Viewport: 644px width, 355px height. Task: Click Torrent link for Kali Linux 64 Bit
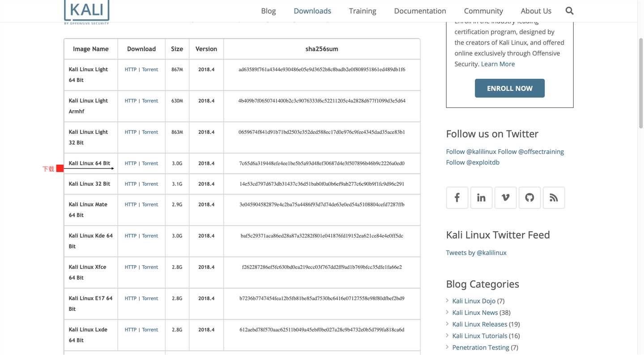point(150,163)
